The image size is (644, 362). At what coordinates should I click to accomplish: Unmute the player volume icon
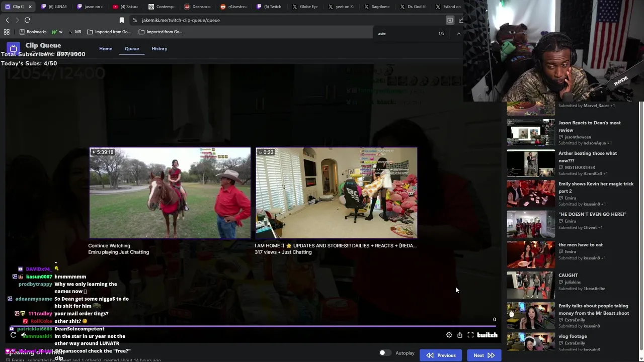[x=24, y=335]
